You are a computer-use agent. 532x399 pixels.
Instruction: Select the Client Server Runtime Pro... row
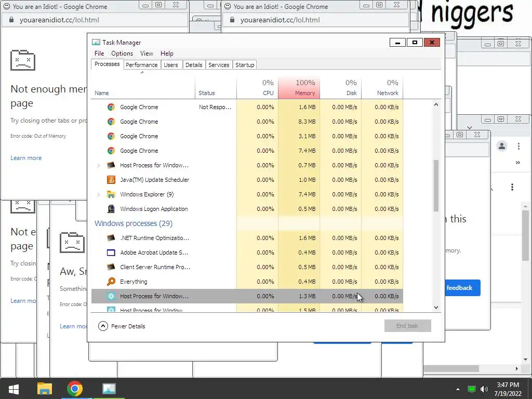[x=247, y=268]
